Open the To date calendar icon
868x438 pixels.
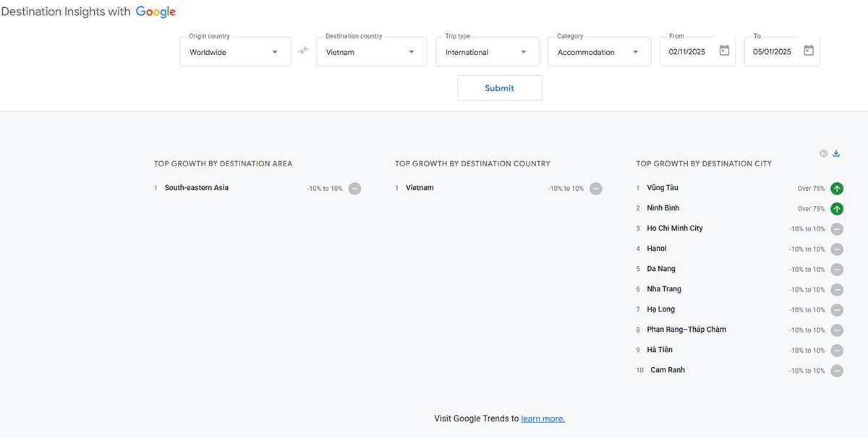tap(809, 51)
